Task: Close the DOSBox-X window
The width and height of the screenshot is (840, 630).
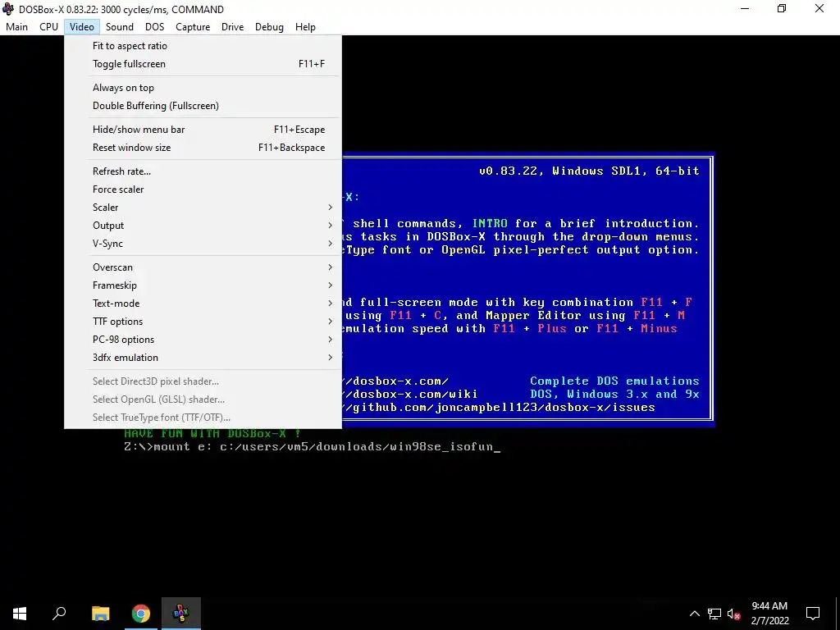Action: tap(819, 8)
